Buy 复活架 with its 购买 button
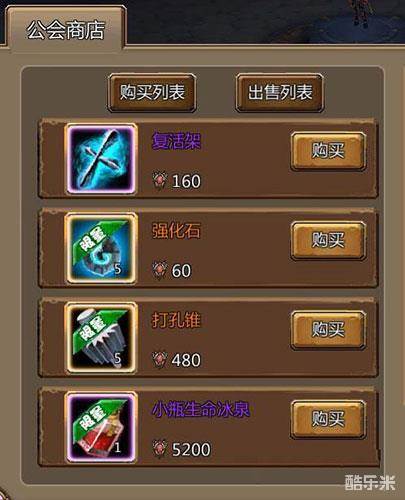This screenshot has height=500, width=405. coord(328,151)
